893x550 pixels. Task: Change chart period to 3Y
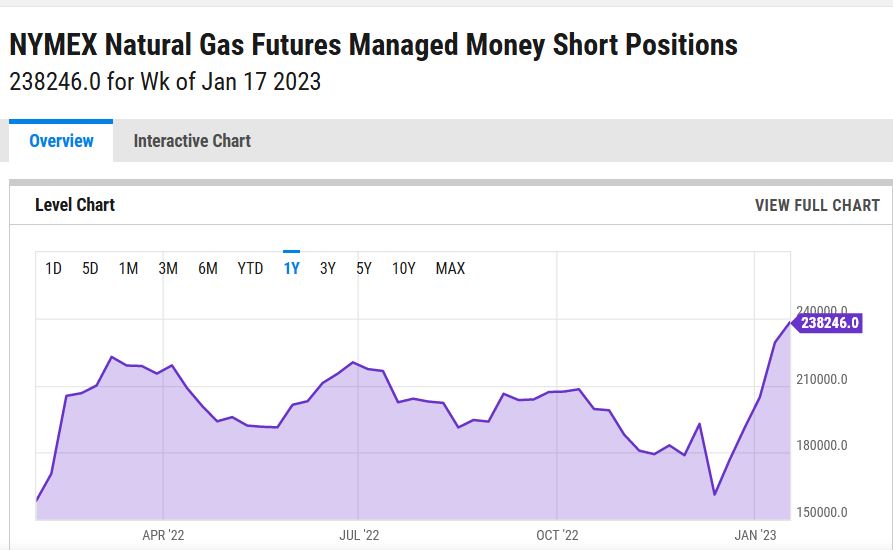pos(328,268)
